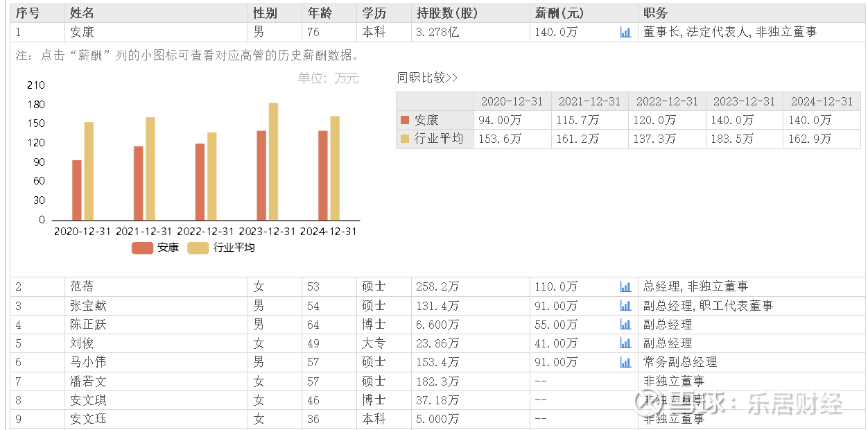This screenshot has height=430, width=868.
Task: Click the 183.5万 industry average cell
Action: click(731, 139)
